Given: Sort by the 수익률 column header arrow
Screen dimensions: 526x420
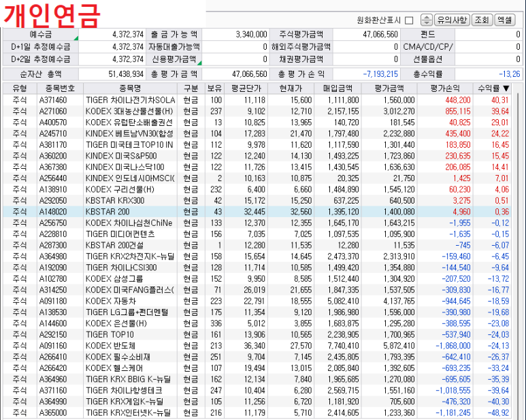Looking at the screenshot, I should point(506,88).
